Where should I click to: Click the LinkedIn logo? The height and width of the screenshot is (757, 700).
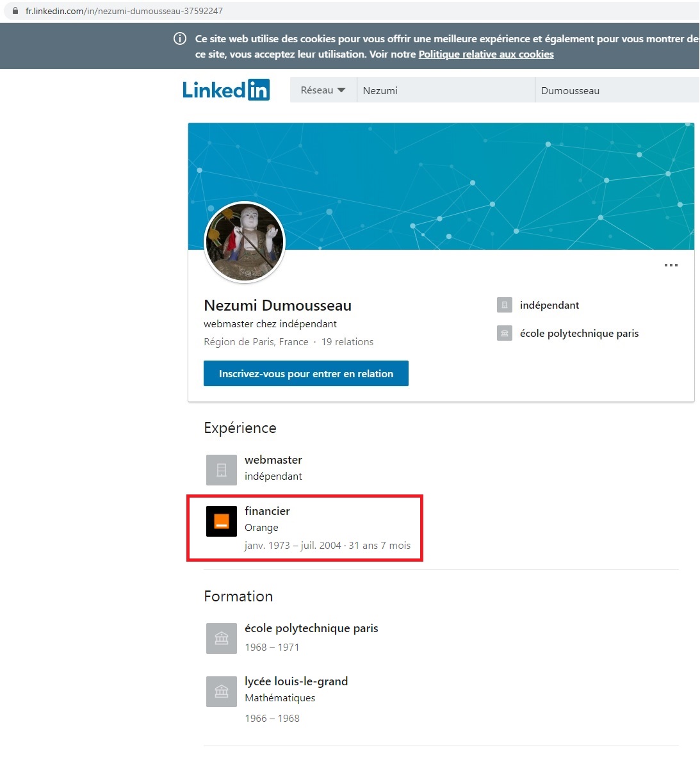[226, 90]
